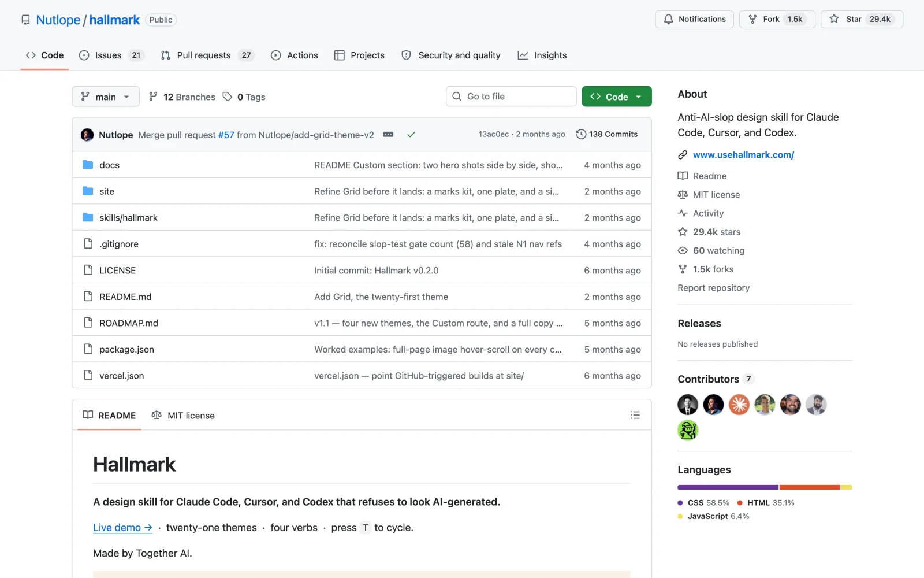Open the README outline list icon
Viewport: 924px width, 578px height.
[x=635, y=415]
